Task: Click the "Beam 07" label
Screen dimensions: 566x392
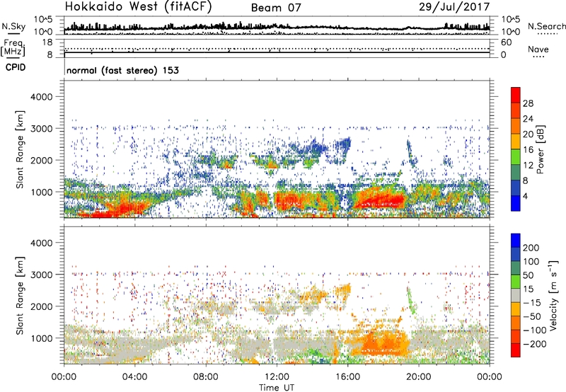Action: (276, 8)
